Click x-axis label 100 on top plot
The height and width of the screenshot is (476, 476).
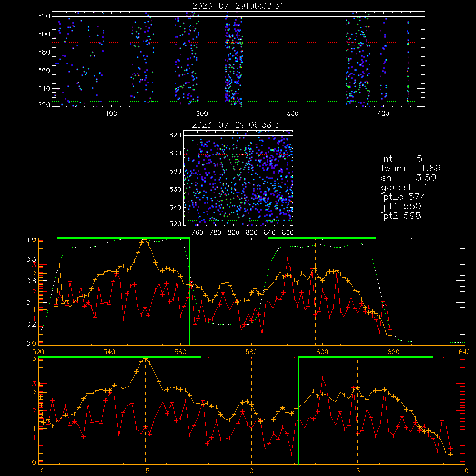coord(111,113)
